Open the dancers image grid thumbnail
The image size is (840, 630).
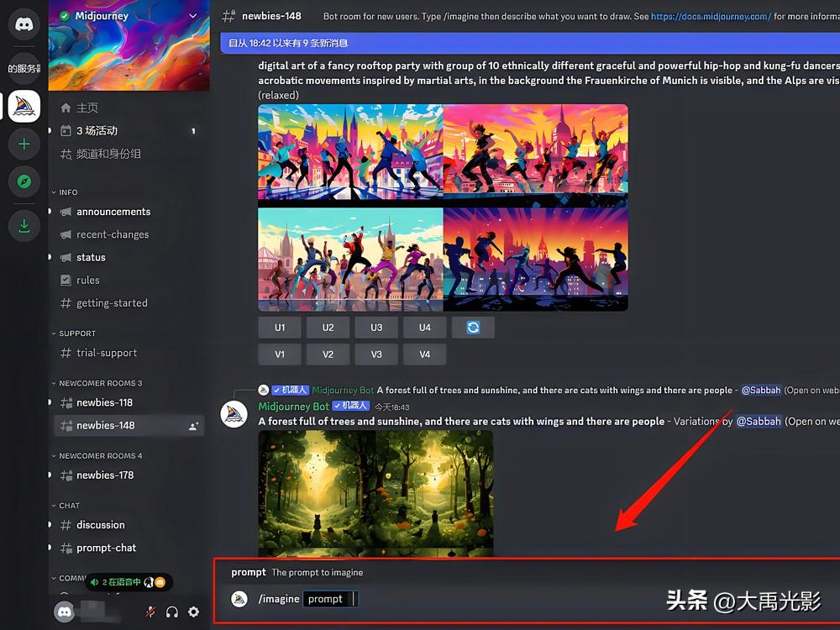click(x=443, y=207)
